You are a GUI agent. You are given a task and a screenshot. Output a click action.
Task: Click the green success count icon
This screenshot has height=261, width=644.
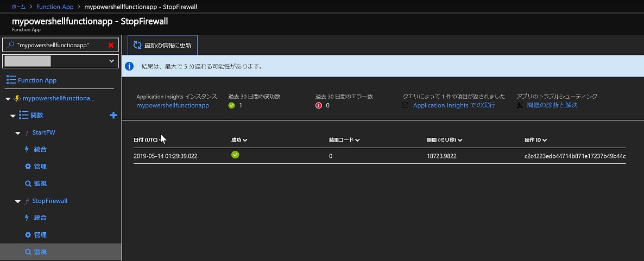pyautogui.click(x=232, y=105)
